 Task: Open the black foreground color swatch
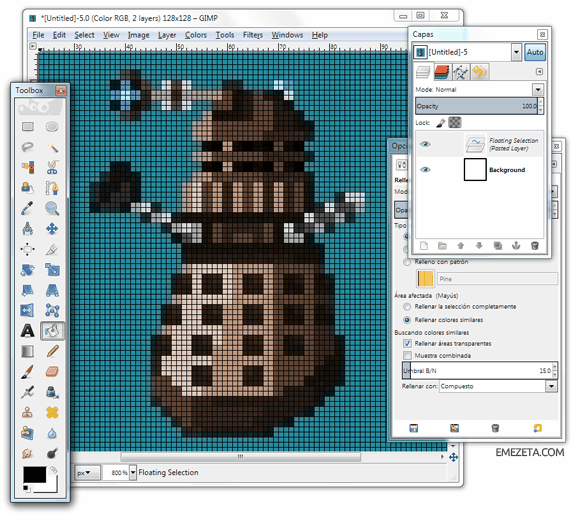coord(34,475)
